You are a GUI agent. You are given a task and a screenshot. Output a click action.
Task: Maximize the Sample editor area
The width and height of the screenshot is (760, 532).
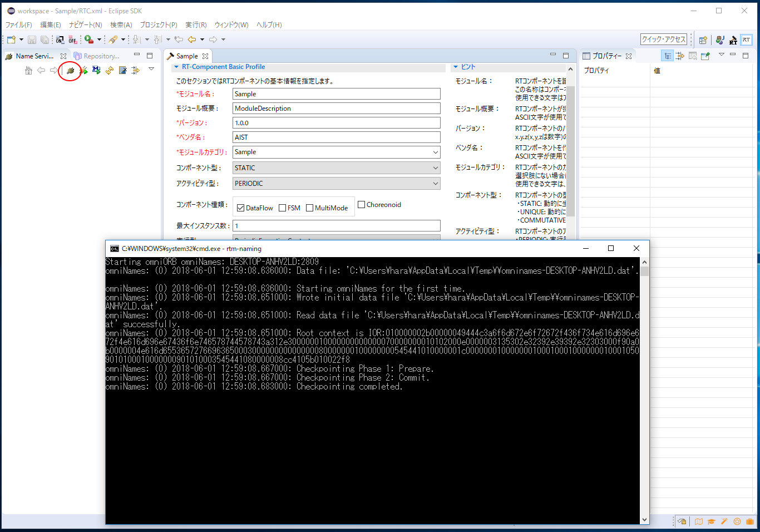click(x=566, y=55)
